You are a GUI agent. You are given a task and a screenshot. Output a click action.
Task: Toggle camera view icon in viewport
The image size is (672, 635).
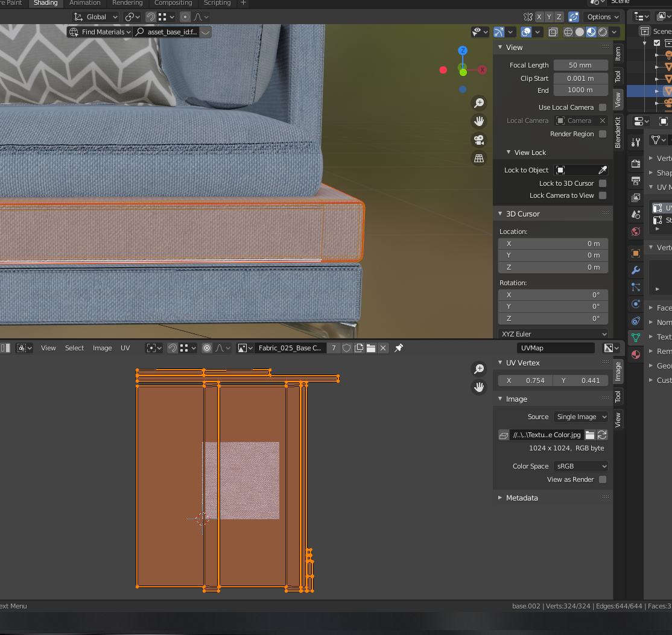(x=479, y=140)
